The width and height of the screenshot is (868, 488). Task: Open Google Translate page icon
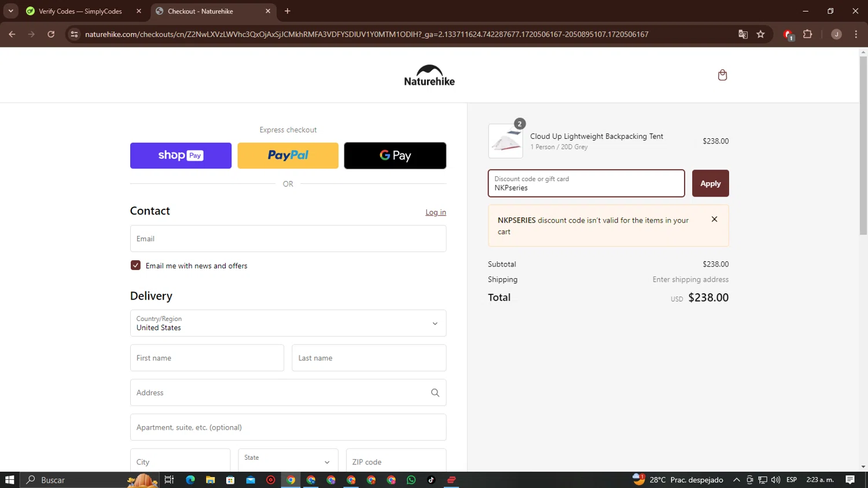pos(743,34)
